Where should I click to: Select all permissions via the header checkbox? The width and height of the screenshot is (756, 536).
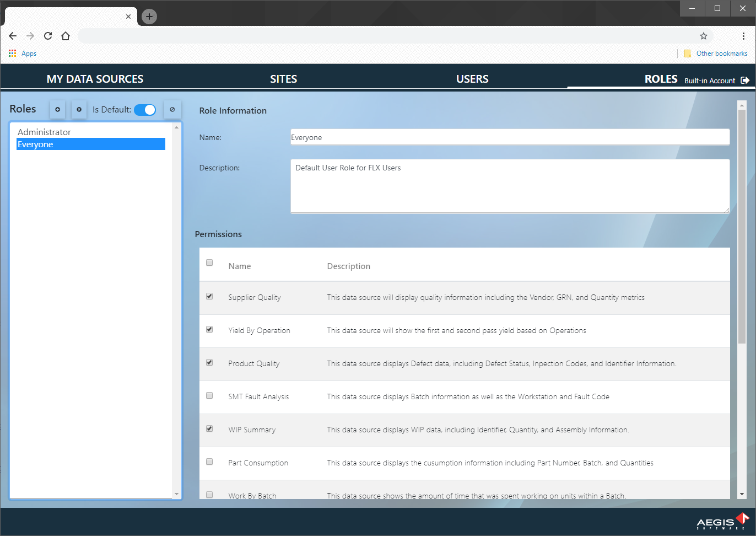click(x=209, y=262)
